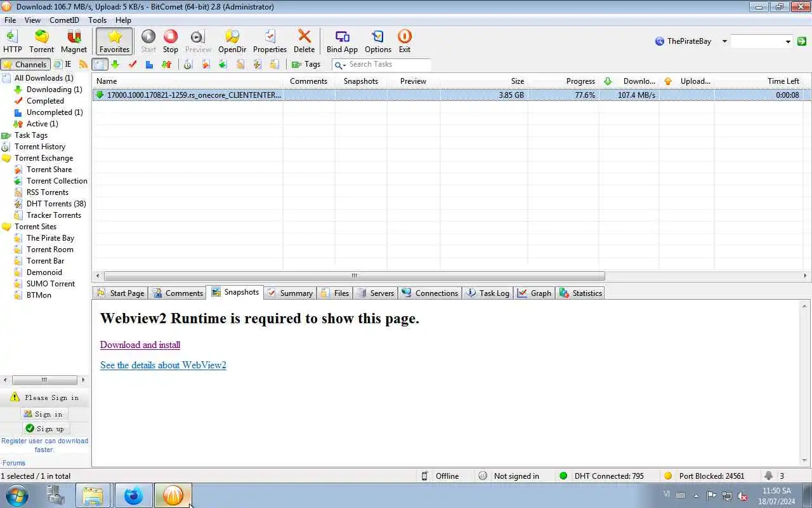Open the Help menu
The width and height of the screenshot is (812, 508).
tap(123, 20)
